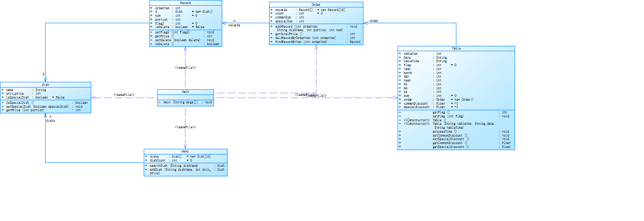Select the Record class title
Screen dimensions: 644x221
point(185,3)
